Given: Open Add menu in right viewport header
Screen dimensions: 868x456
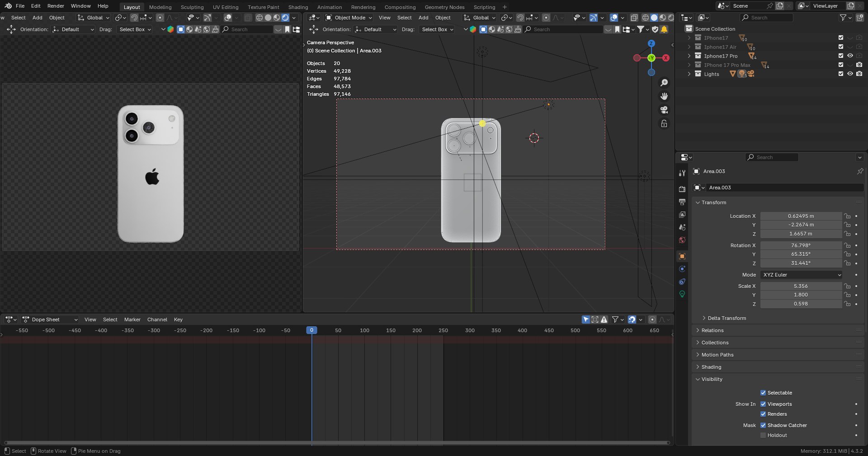Looking at the screenshot, I should [423, 18].
